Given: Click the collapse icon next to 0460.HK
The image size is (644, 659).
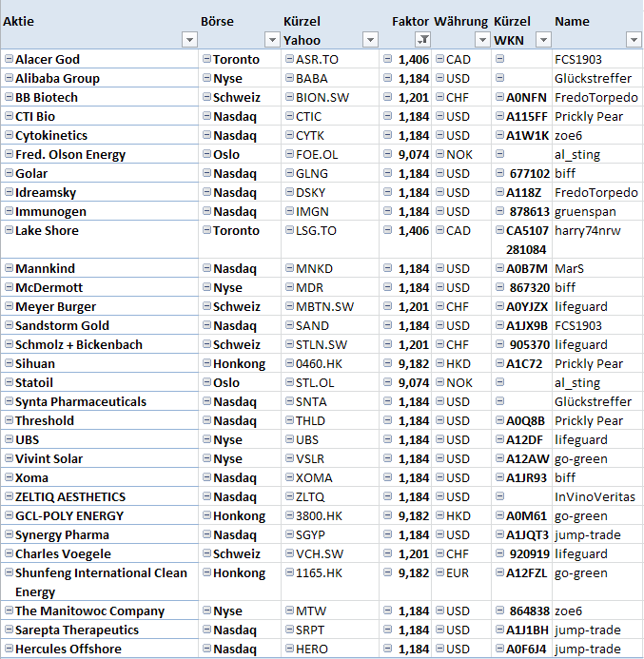Looking at the screenshot, I should coord(288,363).
